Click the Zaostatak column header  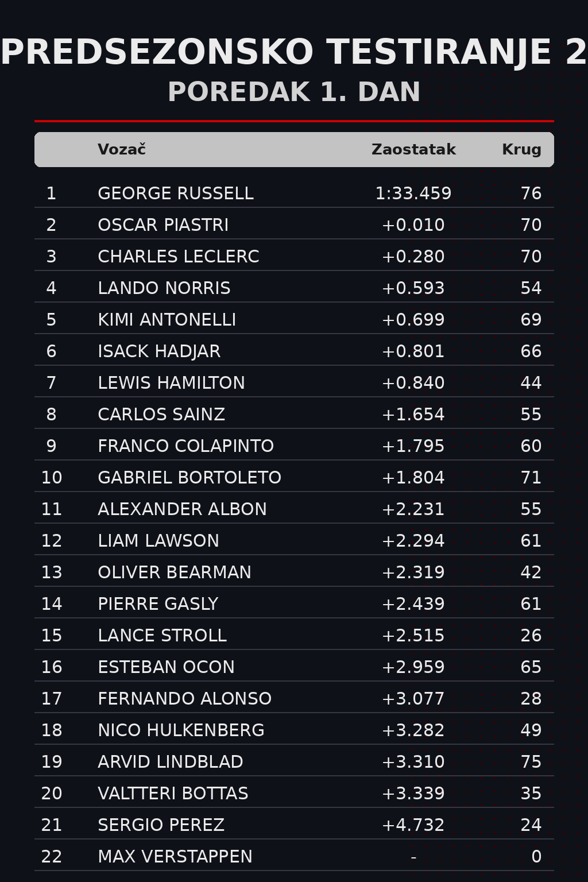[x=413, y=150]
